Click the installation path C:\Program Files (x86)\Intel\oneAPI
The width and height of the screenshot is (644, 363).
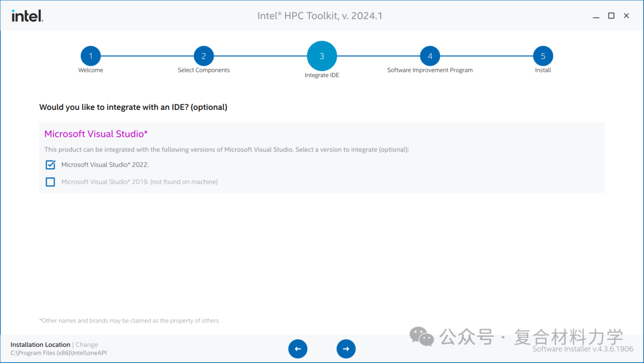pyautogui.click(x=58, y=353)
